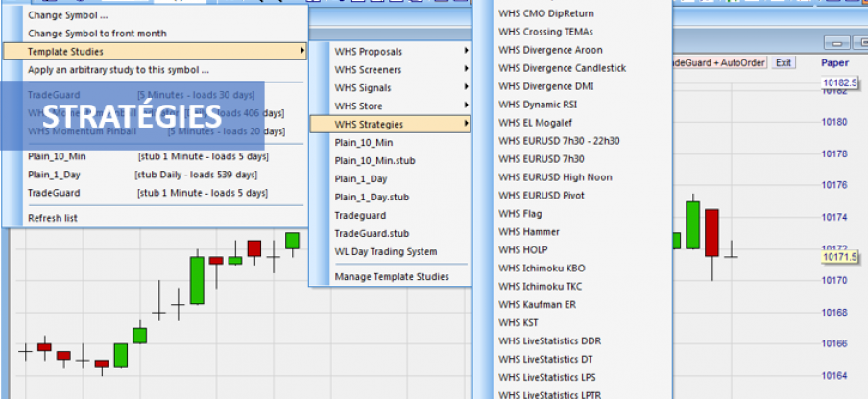Click the 10171.5 current price label
This screenshot has height=399, width=868.
coord(840,257)
